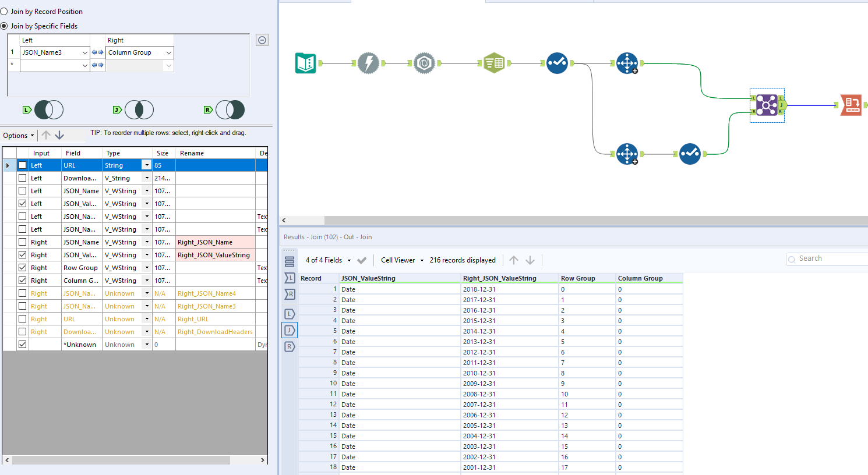Open the Options menu
Screen dimensions: 868x475
click(x=19, y=136)
